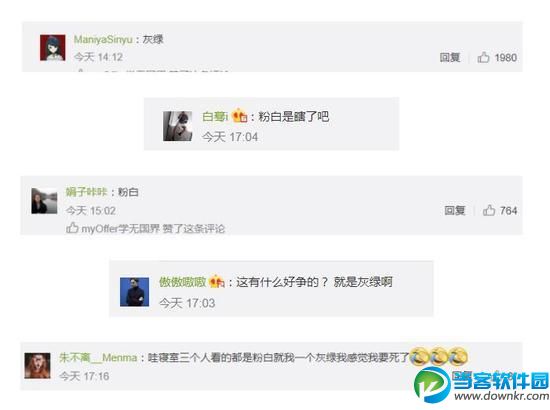Open 娟子咔咔's avatar image
Image resolution: width=550 pixels, height=410 pixels.
point(44,201)
